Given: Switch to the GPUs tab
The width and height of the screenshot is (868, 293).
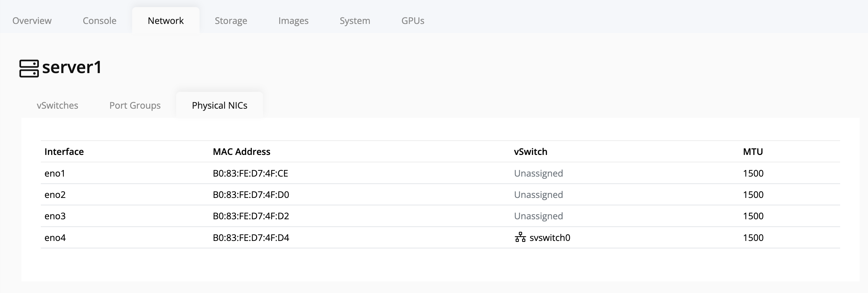Looking at the screenshot, I should [412, 20].
